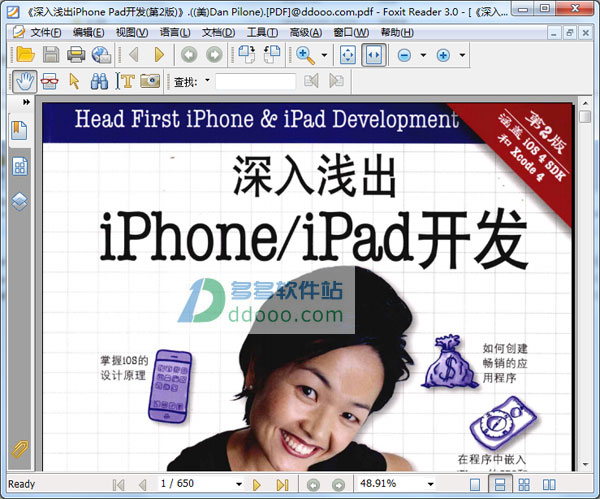
Task: Go to previous view with green back circle
Action: tap(189, 55)
